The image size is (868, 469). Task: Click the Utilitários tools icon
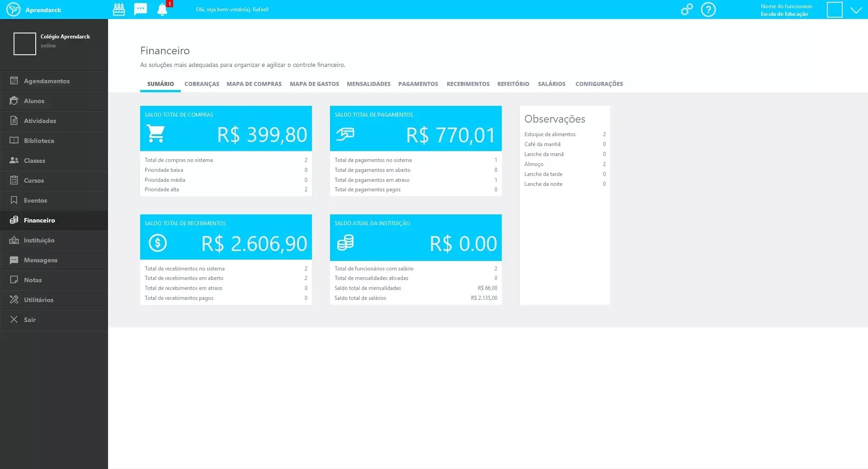click(x=14, y=299)
